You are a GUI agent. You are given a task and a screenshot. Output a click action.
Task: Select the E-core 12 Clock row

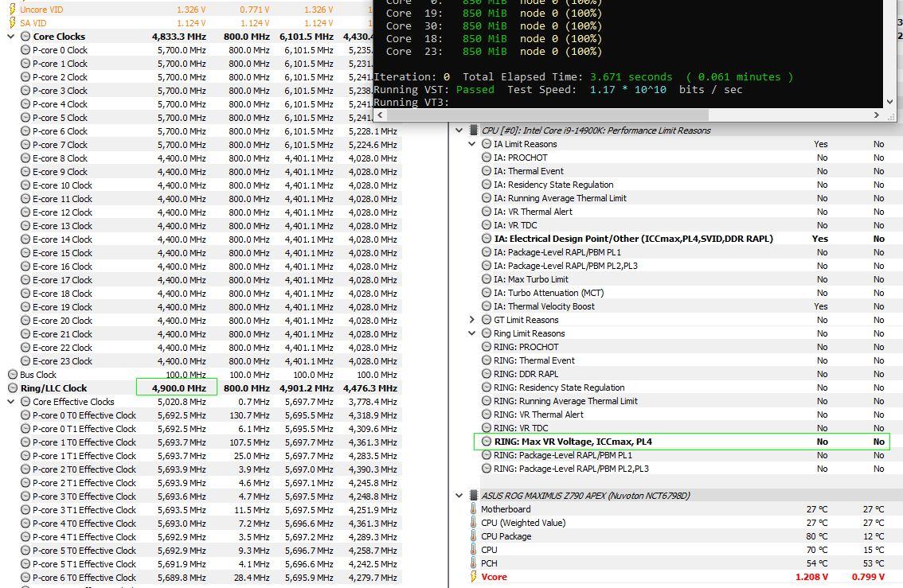click(x=201, y=212)
